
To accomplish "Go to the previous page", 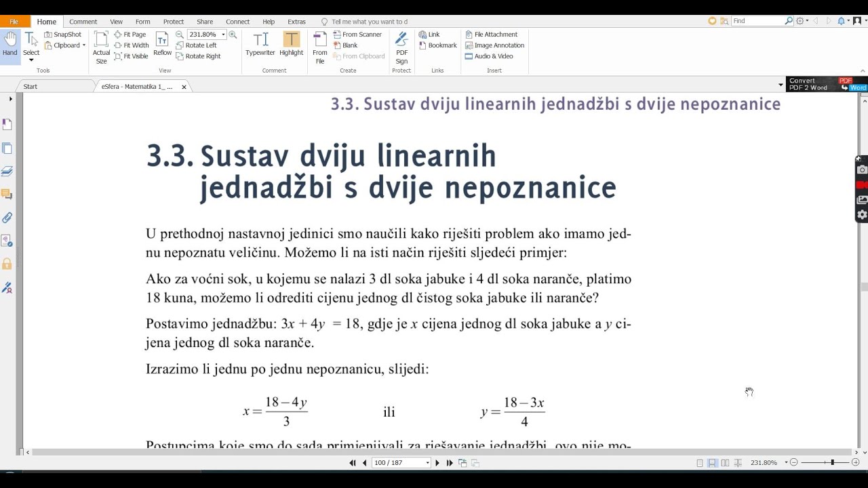I will click(x=365, y=463).
